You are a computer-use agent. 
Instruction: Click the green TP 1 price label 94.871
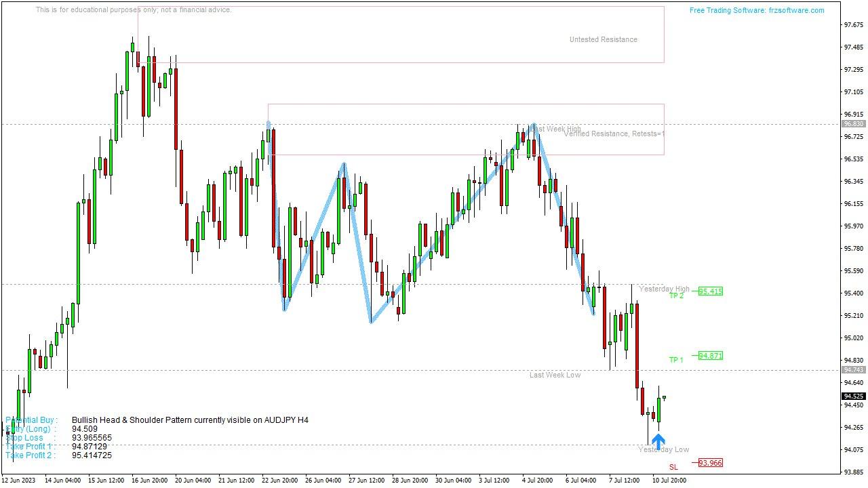pyautogui.click(x=710, y=355)
